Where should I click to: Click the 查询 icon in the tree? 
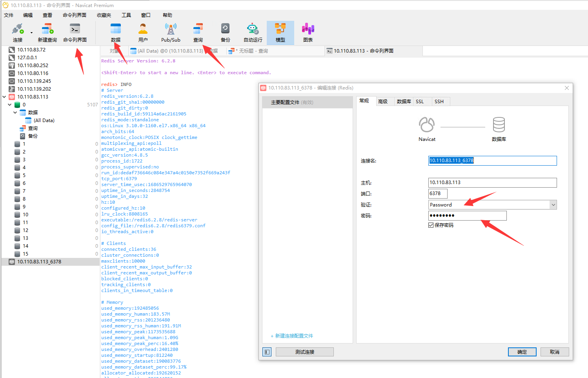coord(23,128)
